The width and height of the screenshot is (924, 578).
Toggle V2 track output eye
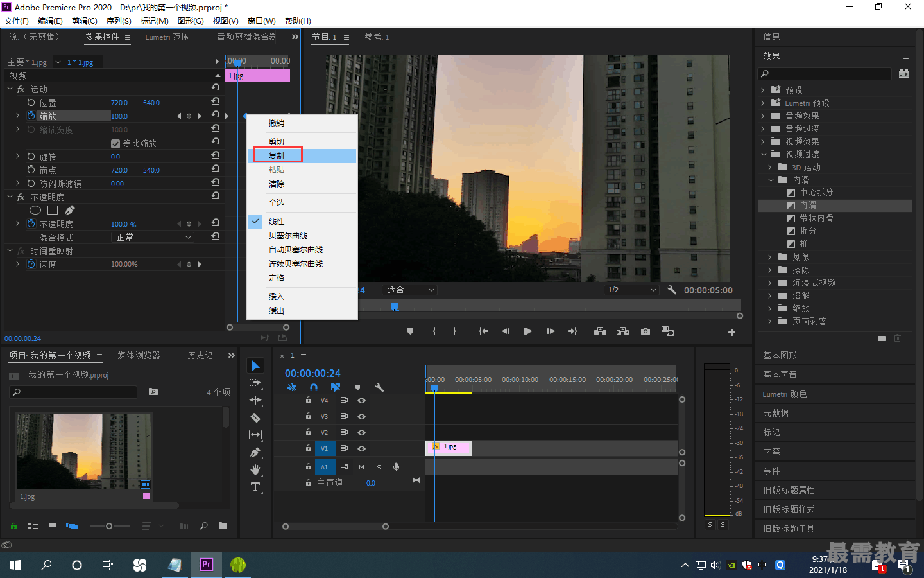pos(362,432)
